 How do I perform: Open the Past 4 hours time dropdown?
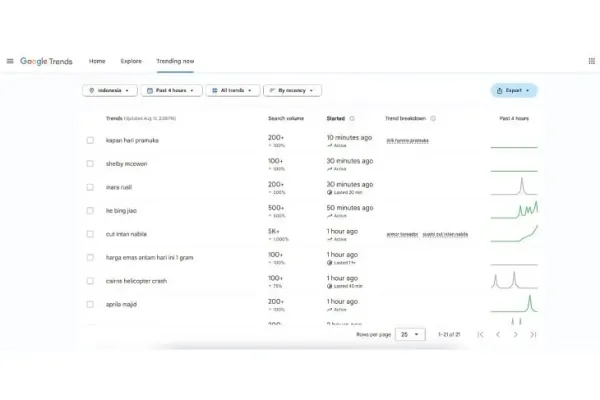(x=171, y=90)
